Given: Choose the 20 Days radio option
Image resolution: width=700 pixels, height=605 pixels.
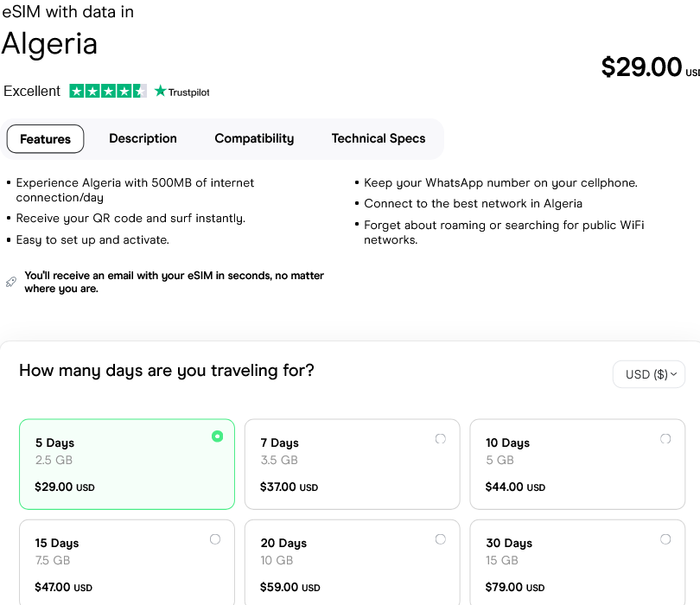Looking at the screenshot, I should pos(441,539).
